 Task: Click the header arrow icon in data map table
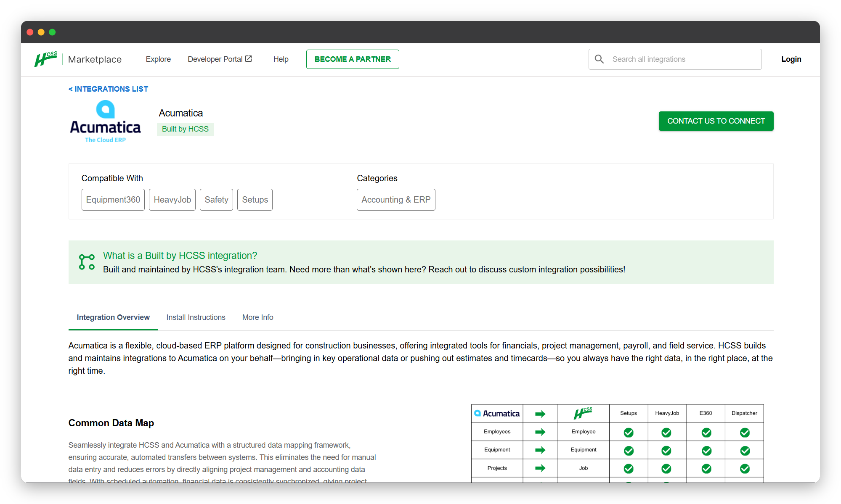coord(540,414)
